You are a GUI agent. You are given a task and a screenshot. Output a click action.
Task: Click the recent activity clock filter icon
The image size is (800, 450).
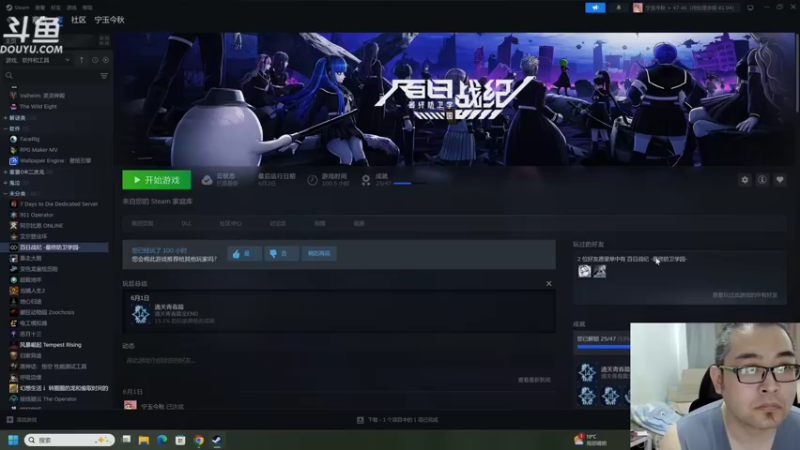pos(95,60)
